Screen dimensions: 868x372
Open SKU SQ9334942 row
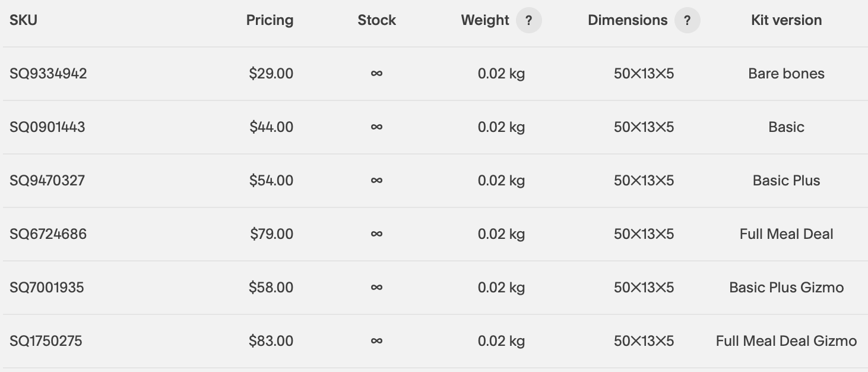coord(434,74)
